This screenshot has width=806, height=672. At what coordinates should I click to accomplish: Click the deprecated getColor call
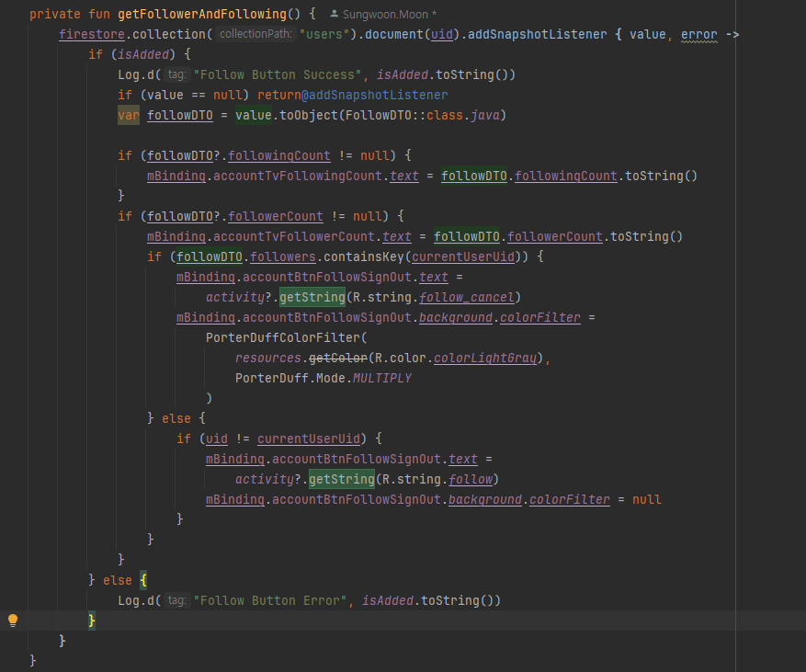[x=338, y=358]
